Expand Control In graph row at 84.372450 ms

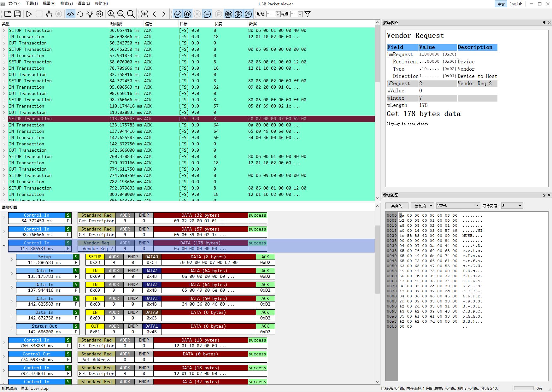click(4, 218)
